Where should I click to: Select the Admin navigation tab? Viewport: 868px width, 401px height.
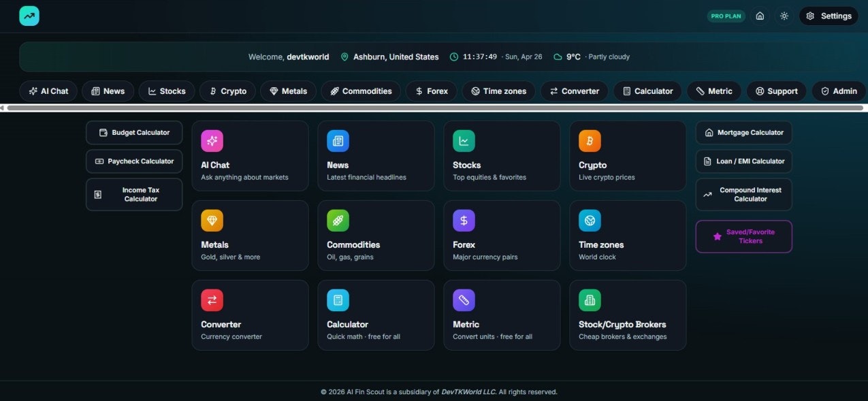(839, 91)
